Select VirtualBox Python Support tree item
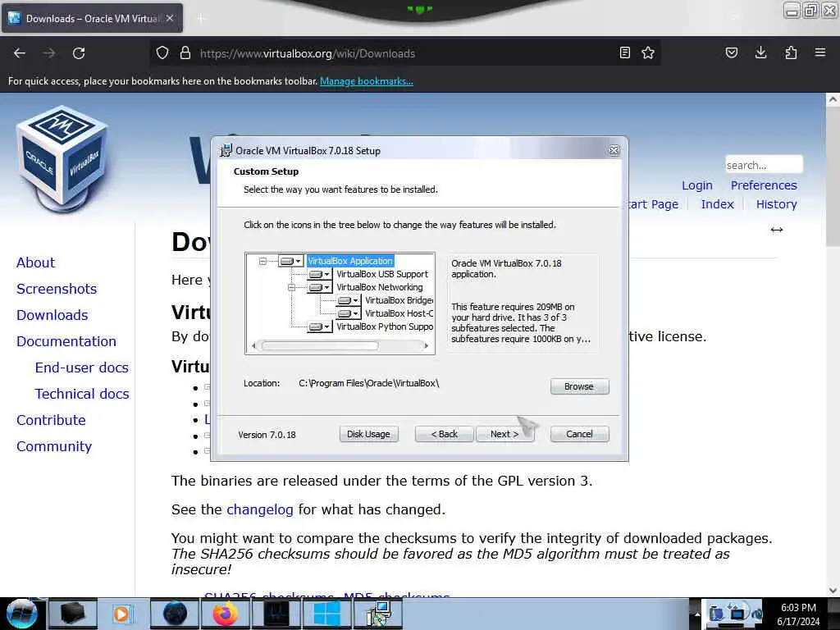 tap(385, 326)
